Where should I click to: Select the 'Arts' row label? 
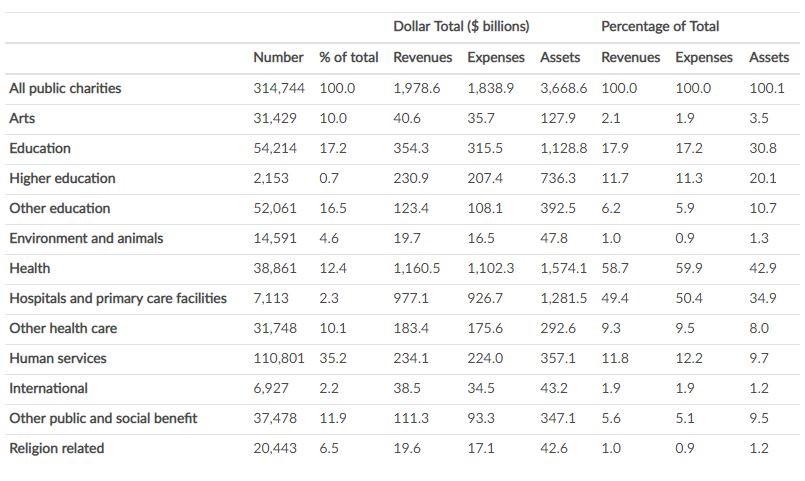pos(22,118)
